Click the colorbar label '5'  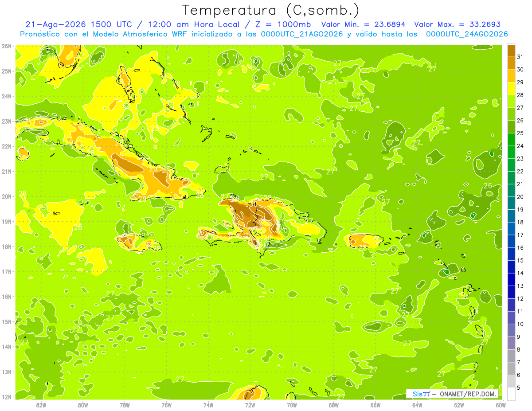(x=519, y=388)
